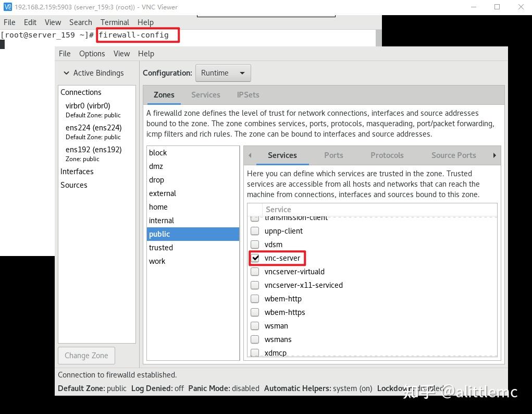
Task: Switch to the Protocols sub-tab
Action: coord(387,155)
